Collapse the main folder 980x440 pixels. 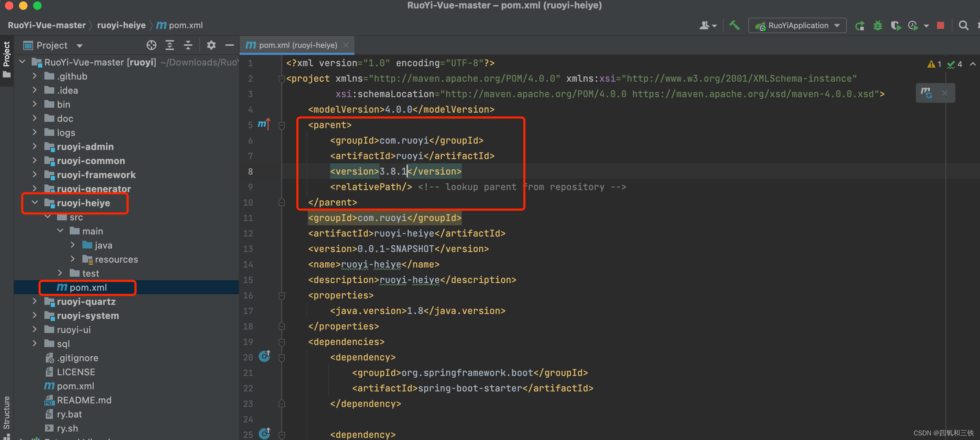pos(60,231)
